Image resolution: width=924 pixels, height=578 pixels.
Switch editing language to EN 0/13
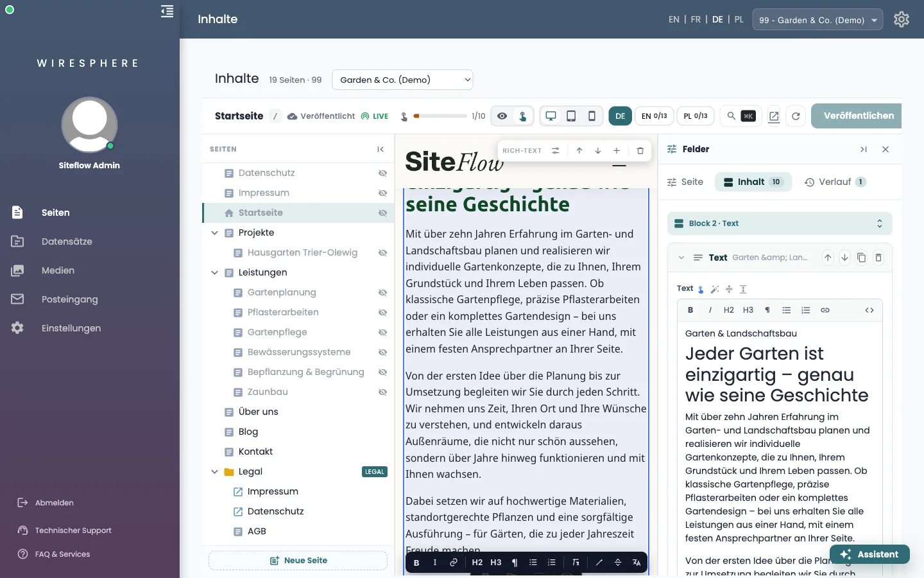[654, 116]
